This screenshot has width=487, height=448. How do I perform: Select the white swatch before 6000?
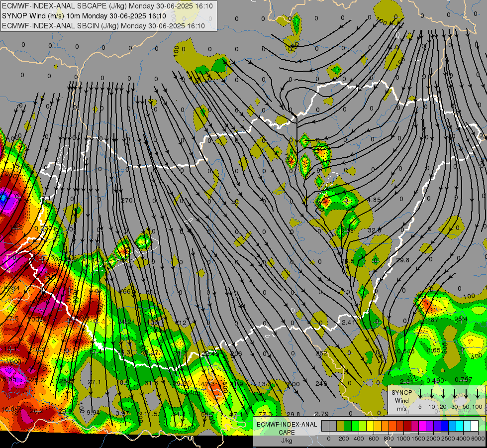click(x=475, y=426)
